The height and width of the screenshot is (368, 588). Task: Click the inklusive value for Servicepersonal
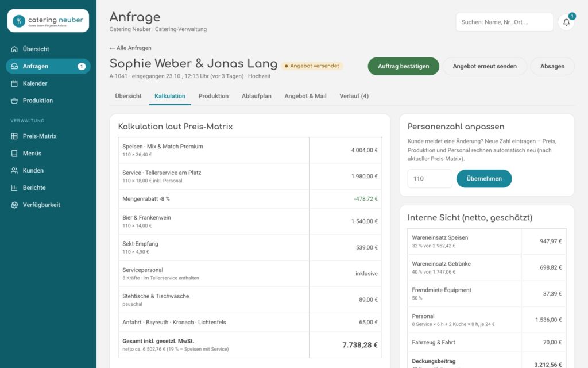(x=366, y=274)
